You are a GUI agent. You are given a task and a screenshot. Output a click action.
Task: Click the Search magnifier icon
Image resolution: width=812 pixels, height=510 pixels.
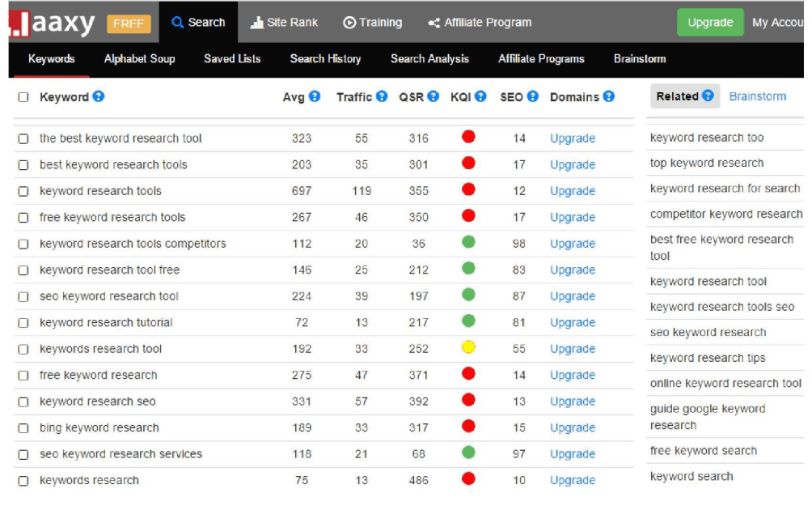pyautogui.click(x=178, y=23)
